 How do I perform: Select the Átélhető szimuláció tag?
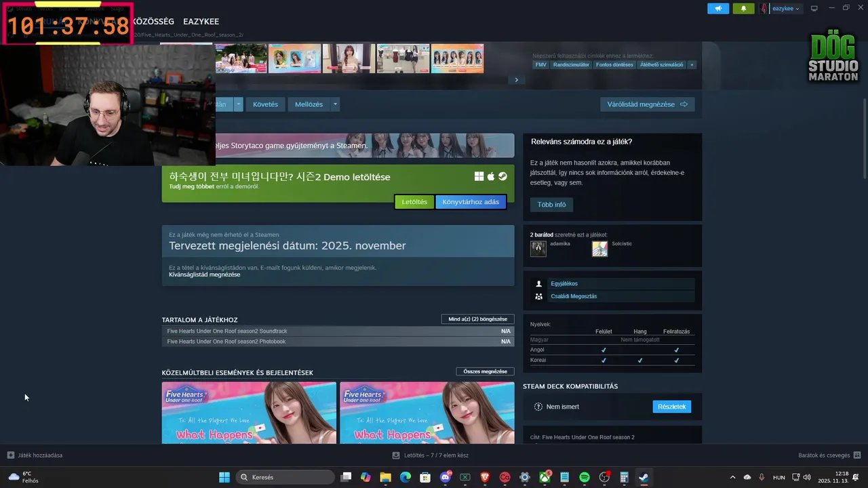(x=662, y=64)
